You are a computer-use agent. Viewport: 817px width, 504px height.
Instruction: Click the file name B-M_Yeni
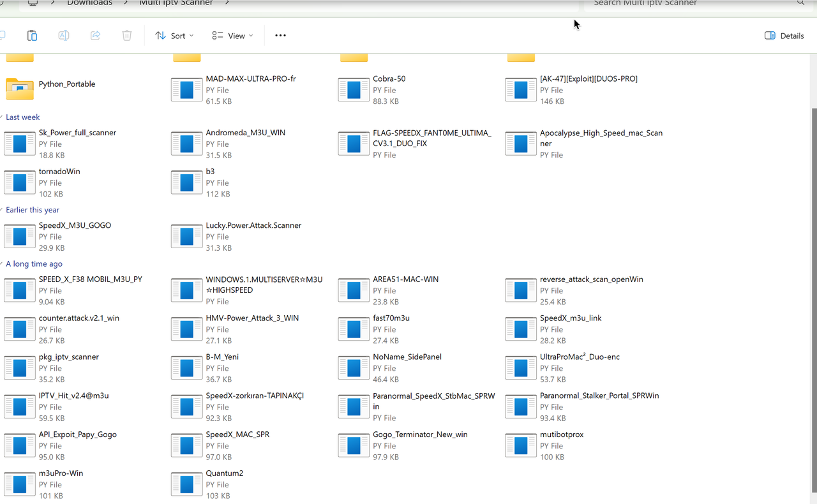pyautogui.click(x=222, y=357)
